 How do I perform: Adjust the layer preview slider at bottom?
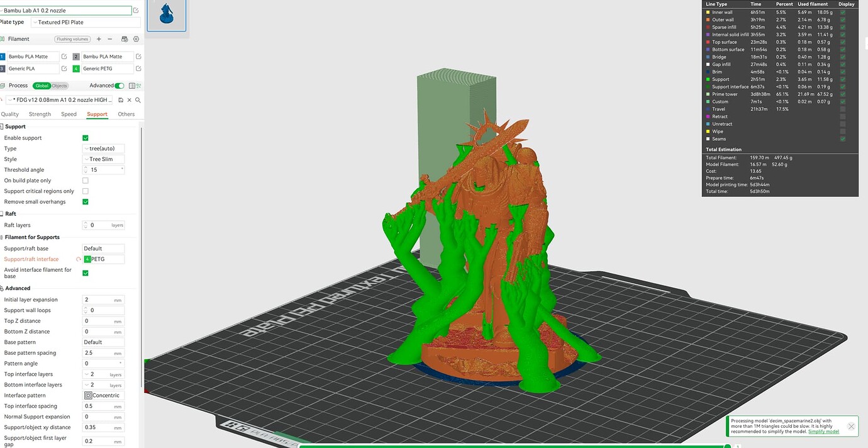(x=728, y=446)
